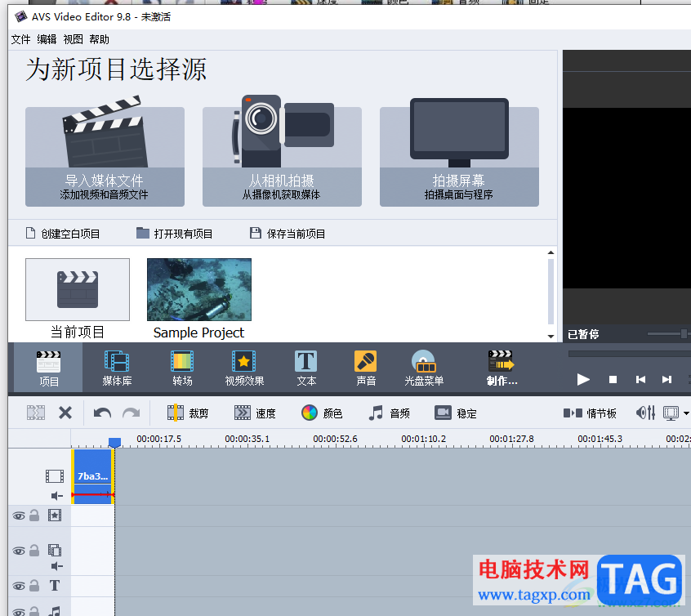Screen dimensions: 691x616
Task: Click timeline ruler at 00:01:10.2
Action: pyautogui.click(x=423, y=439)
